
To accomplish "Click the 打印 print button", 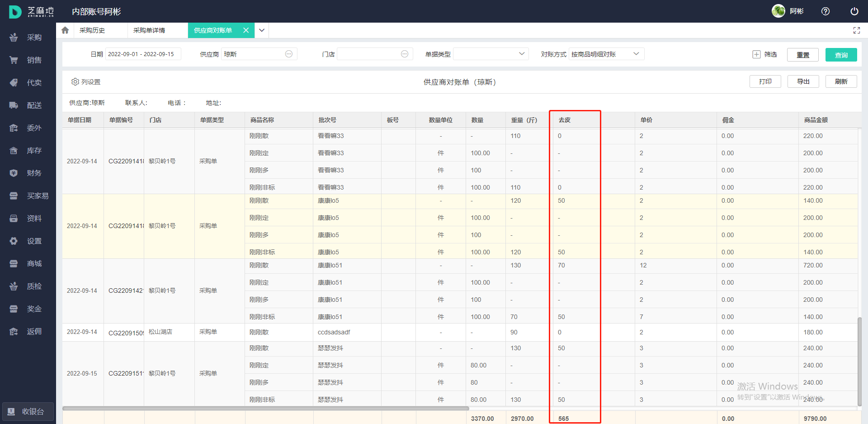I will point(765,81).
